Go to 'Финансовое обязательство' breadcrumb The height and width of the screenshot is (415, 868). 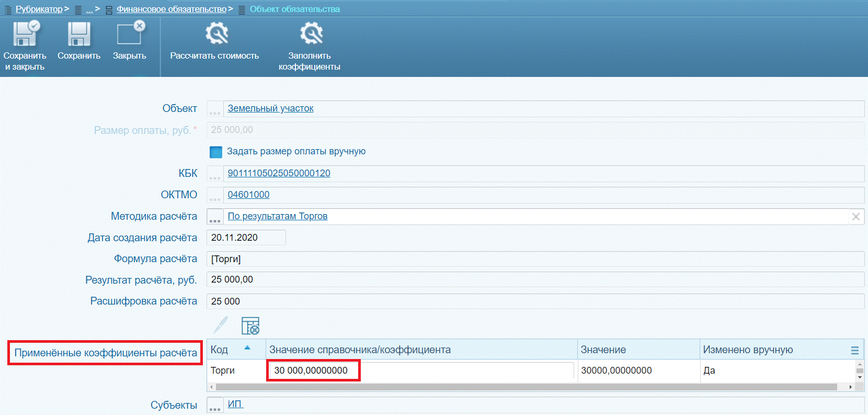click(x=172, y=9)
